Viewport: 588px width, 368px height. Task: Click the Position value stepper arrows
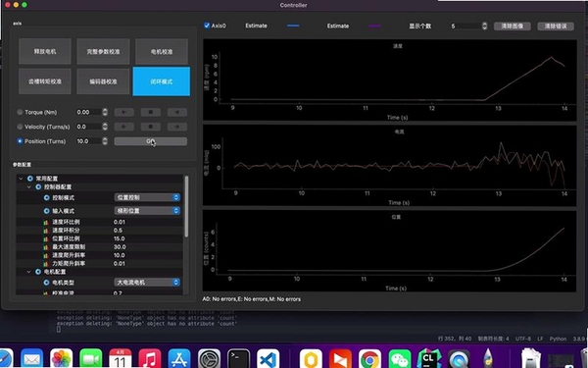pyautogui.click(x=105, y=141)
